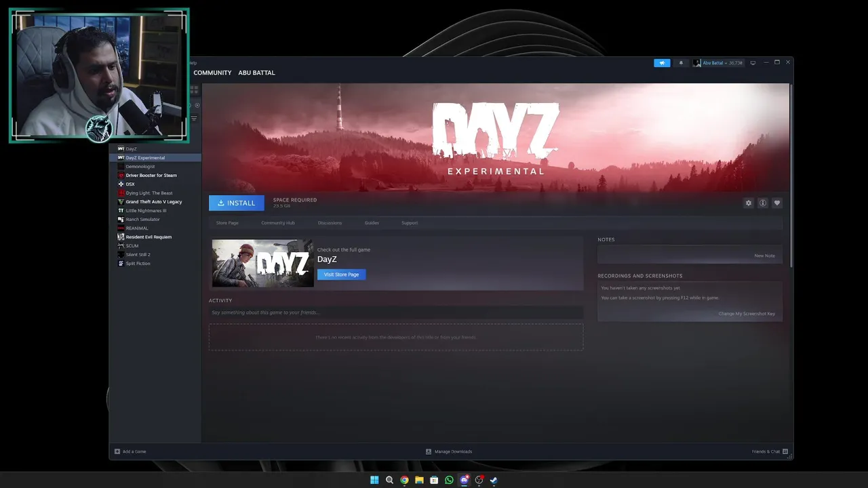Open Friends & Chat
Image resolution: width=868 pixels, height=488 pixels.
(x=770, y=451)
